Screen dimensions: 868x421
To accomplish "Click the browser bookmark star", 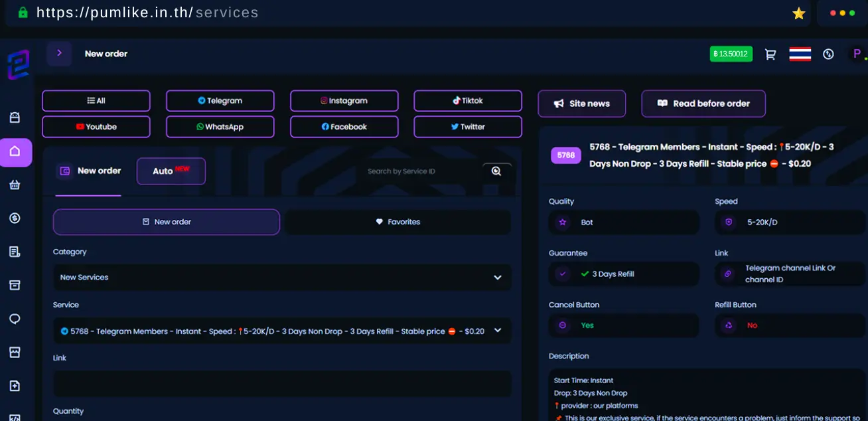I will pyautogui.click(x=799, y=13).
